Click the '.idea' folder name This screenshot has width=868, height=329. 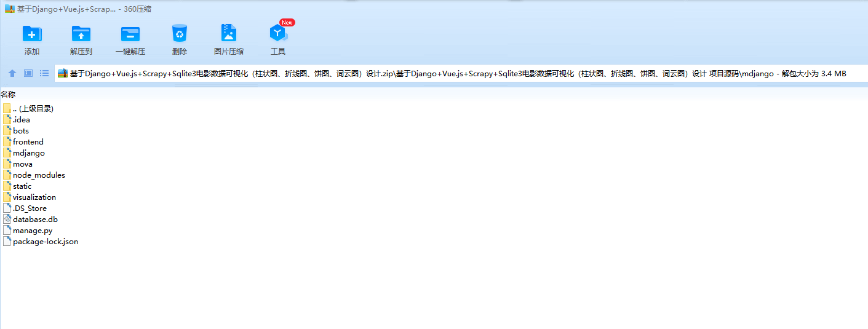pos(22,119)
